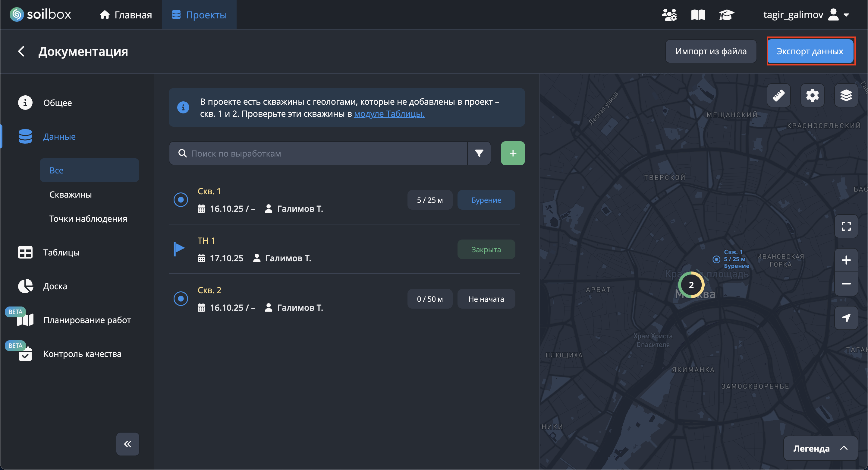Click the ruler measurement tool on map
The image size is (868, 470).
(x=778, y=95)
